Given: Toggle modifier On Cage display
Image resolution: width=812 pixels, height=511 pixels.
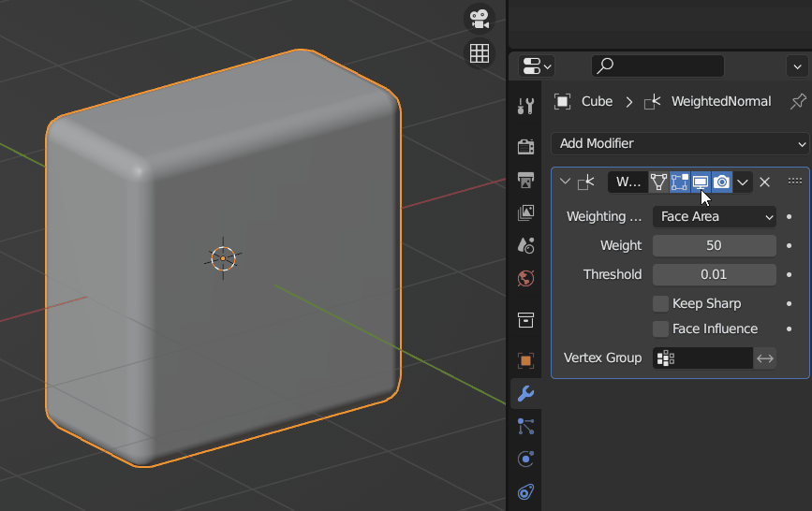Looking at the screenshot, I should pos(658,182).
